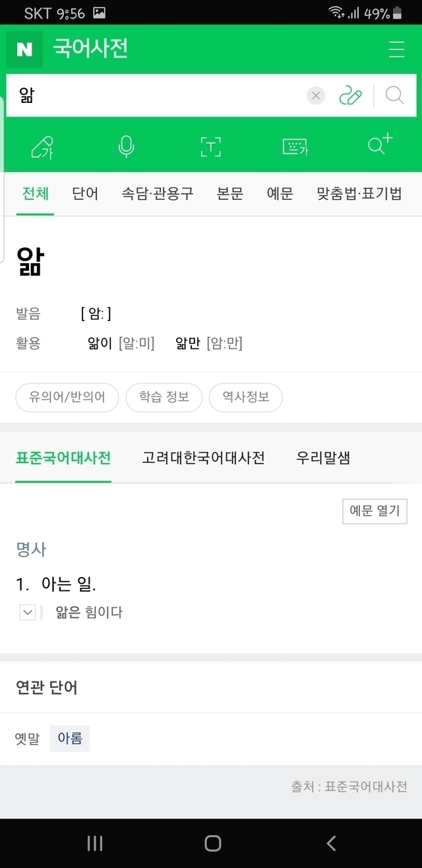Clear the search field text
This screenshot has width=422, height=868.
tap(316, 96)
